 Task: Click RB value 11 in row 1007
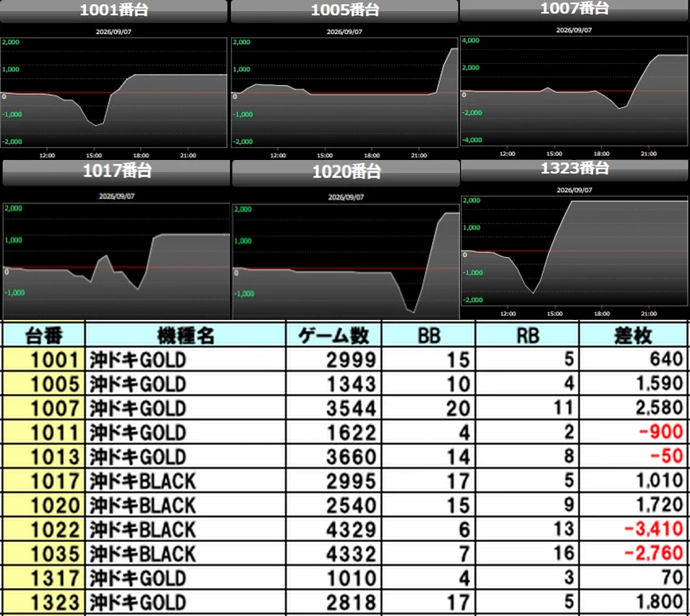(563, 408)
